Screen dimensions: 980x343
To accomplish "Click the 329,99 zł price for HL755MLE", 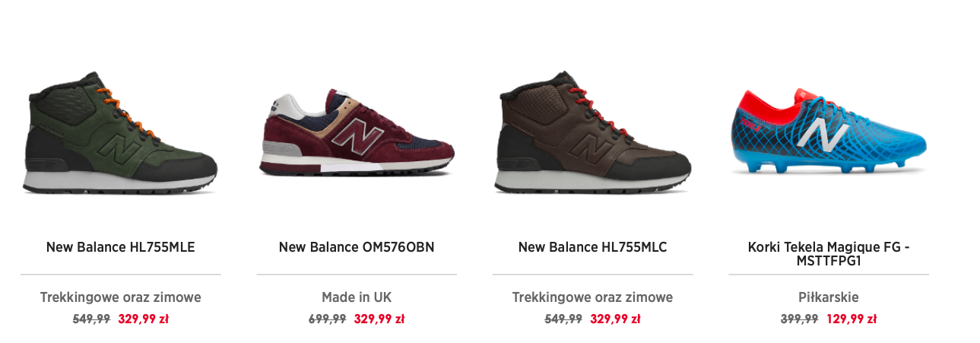I will (143, 319).
